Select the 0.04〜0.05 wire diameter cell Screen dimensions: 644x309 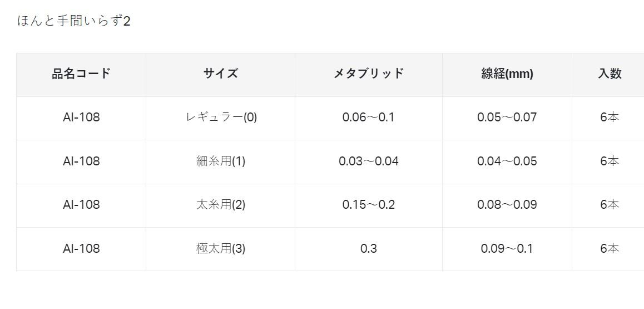(x=507, y=161)
